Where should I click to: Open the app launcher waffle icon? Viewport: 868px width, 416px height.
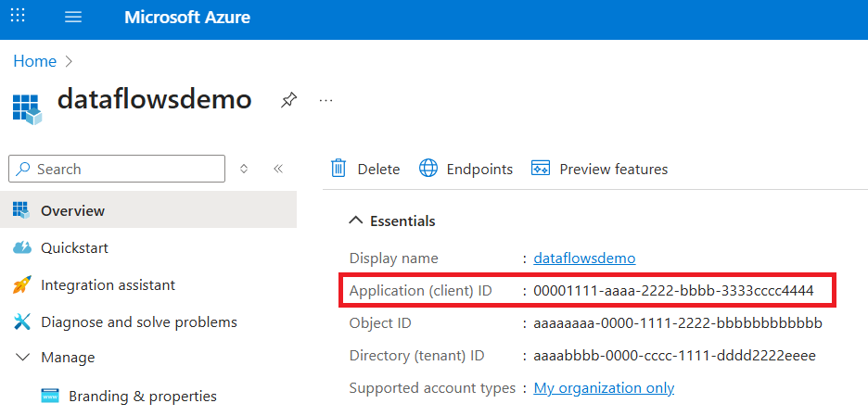click(18, 17)
